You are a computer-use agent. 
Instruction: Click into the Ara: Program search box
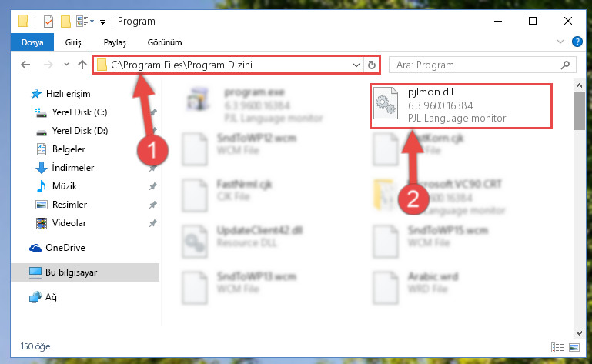tap(476, 65)
